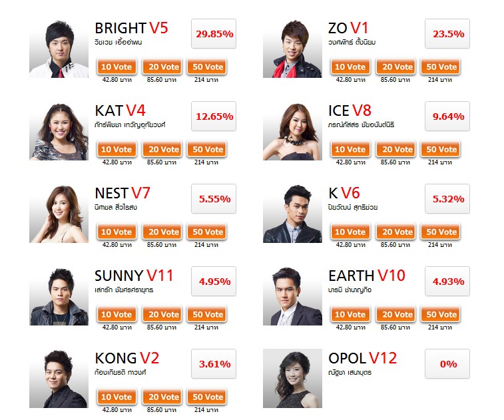Cast 10 Vote for BRIGHT V5
The width and height of the screenshot is (504, 420).
click(117, 67)
